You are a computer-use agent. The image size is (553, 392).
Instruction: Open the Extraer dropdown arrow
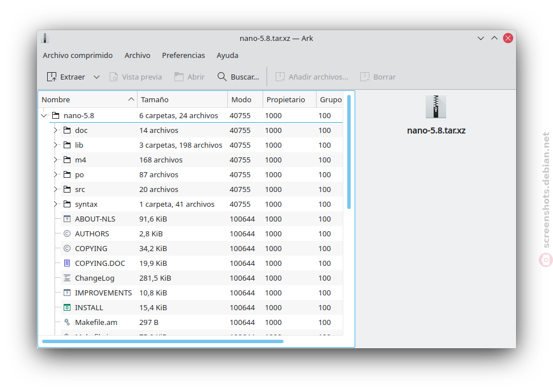point(97,77)
